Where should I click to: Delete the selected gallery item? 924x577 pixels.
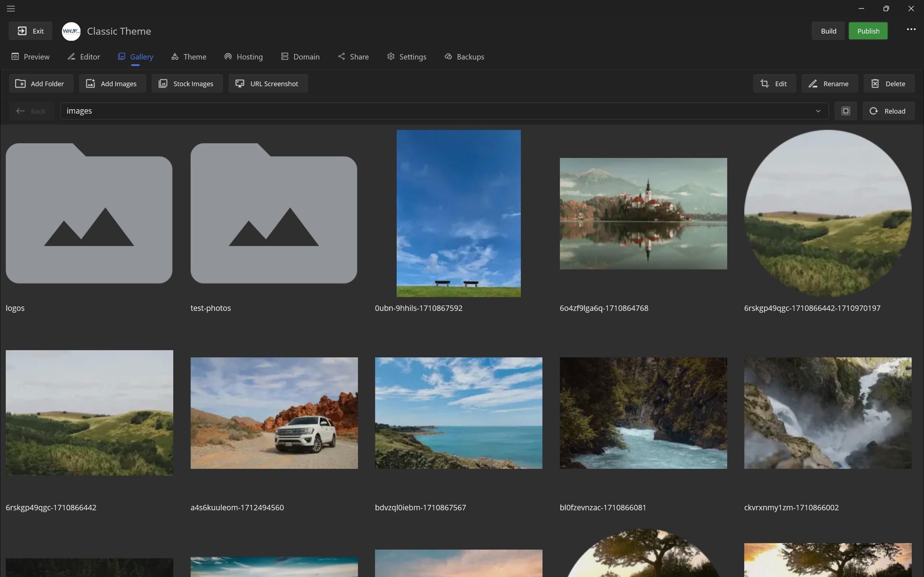click(889, 84)
